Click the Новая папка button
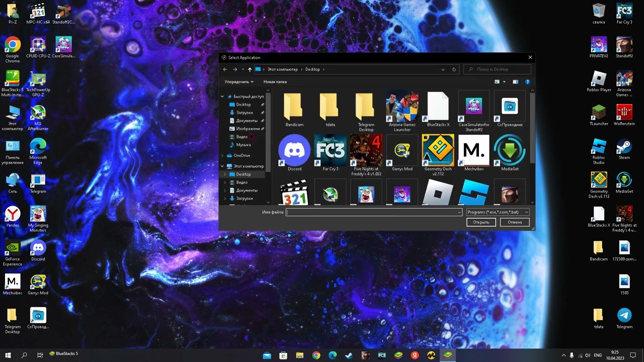This screenshot has width=644, height=362. (x=275, y=81)
